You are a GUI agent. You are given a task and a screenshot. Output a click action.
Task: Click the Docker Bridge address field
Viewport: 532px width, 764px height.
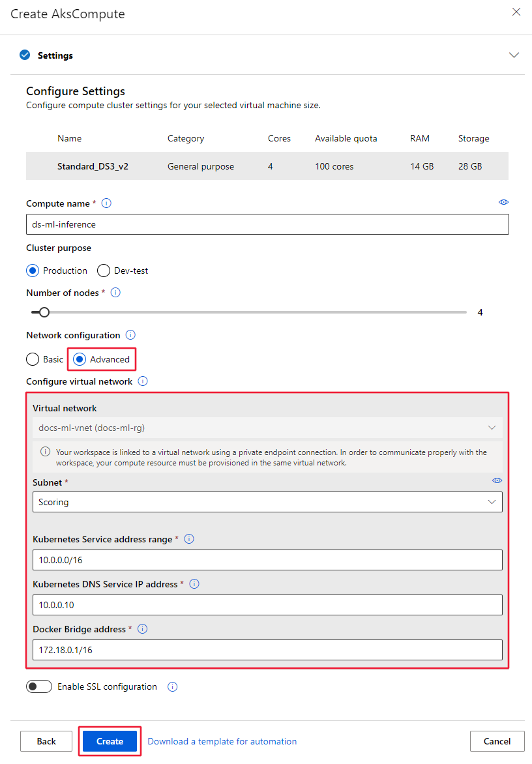(x=267, y=650)
